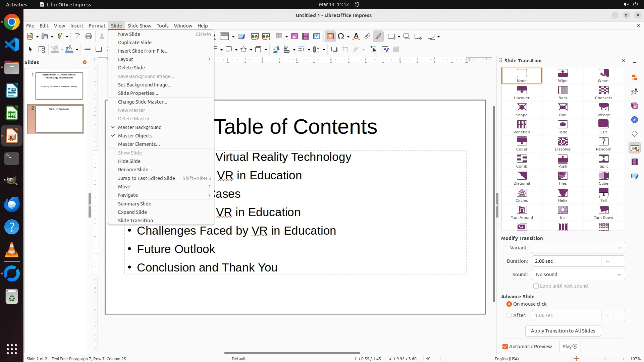Choose the Dissolve transition effect

[x=562, y=144]
